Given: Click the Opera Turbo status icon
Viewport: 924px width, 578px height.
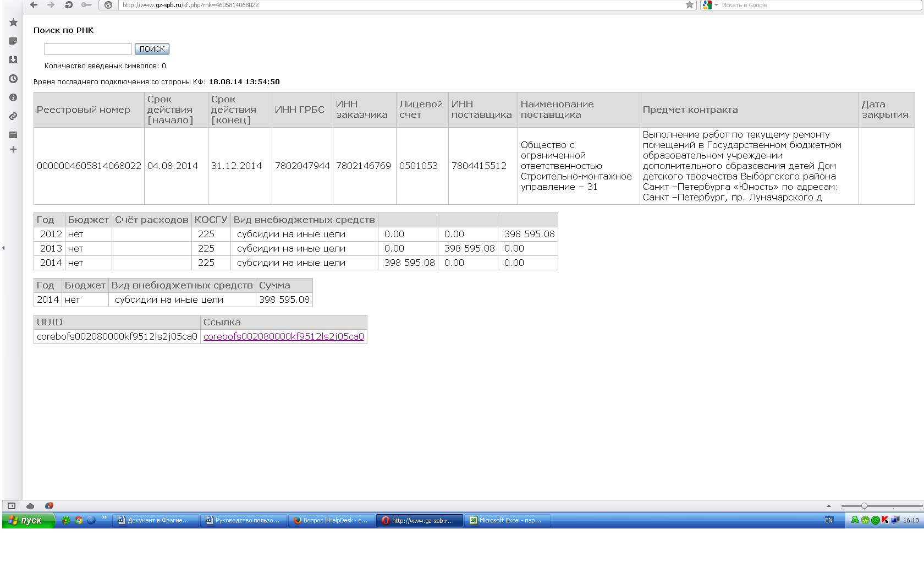Looking at the screenshot, I should (49, 506).
